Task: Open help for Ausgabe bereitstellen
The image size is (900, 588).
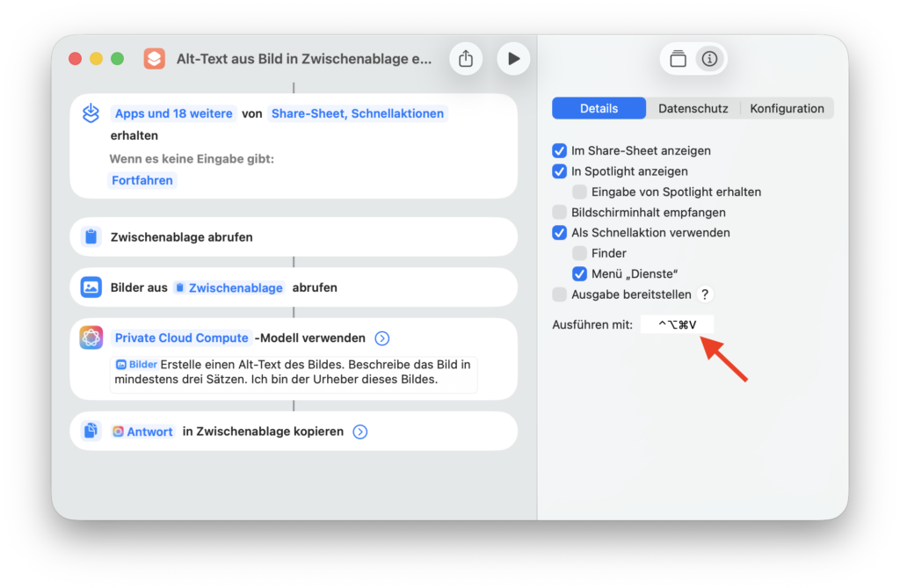Action: (704, 294)
